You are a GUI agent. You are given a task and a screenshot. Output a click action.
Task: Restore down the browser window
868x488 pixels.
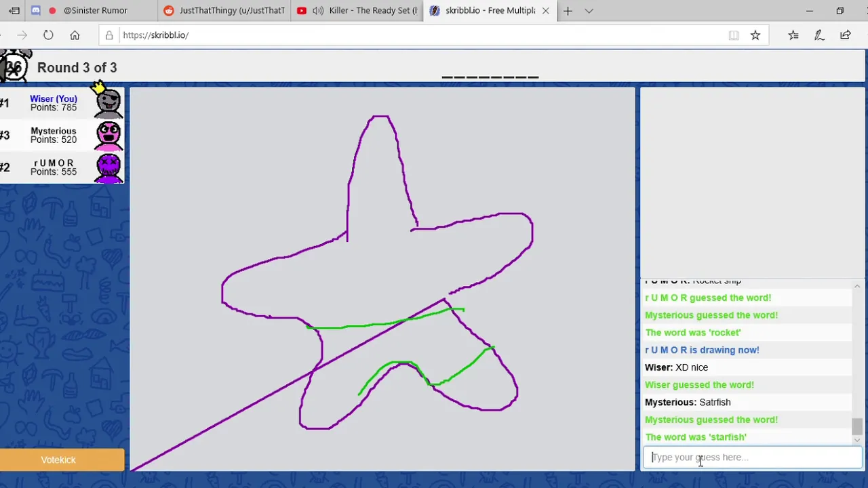coord(840,11)
